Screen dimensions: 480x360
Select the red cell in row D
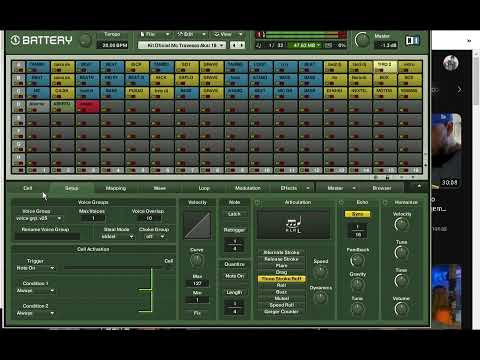(x=88, y=107)
